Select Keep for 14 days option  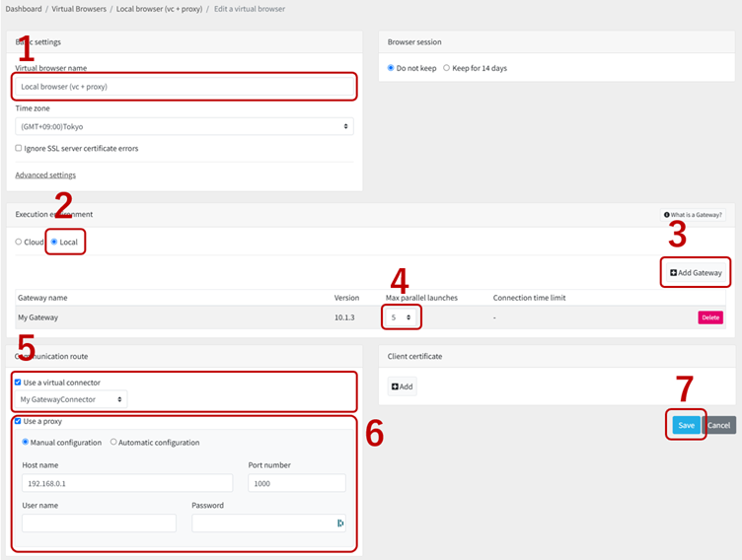click(446, 68)
